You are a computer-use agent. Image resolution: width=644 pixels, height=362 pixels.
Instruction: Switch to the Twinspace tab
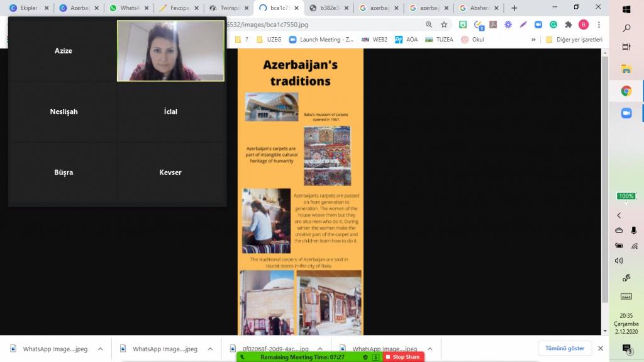click(x=228, y=8)
